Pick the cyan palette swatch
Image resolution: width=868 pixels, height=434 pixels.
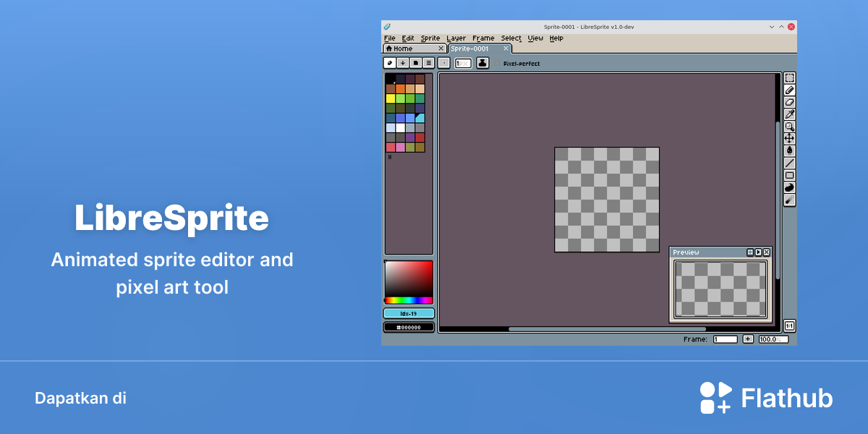tap(420, 118)
